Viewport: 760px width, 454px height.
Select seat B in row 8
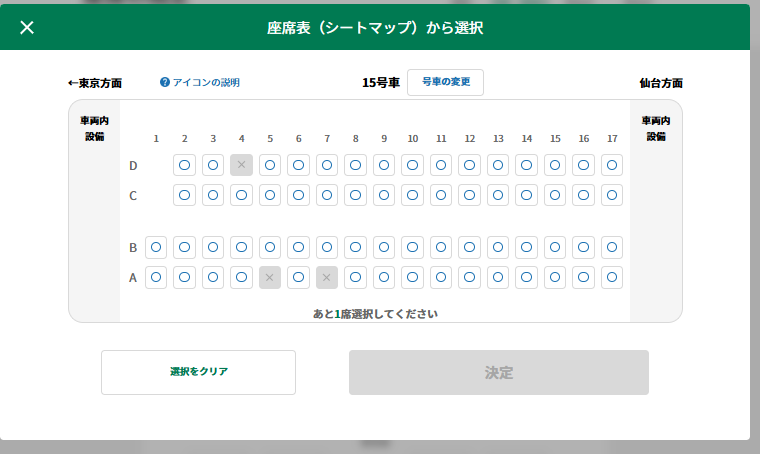coord(355,247)
